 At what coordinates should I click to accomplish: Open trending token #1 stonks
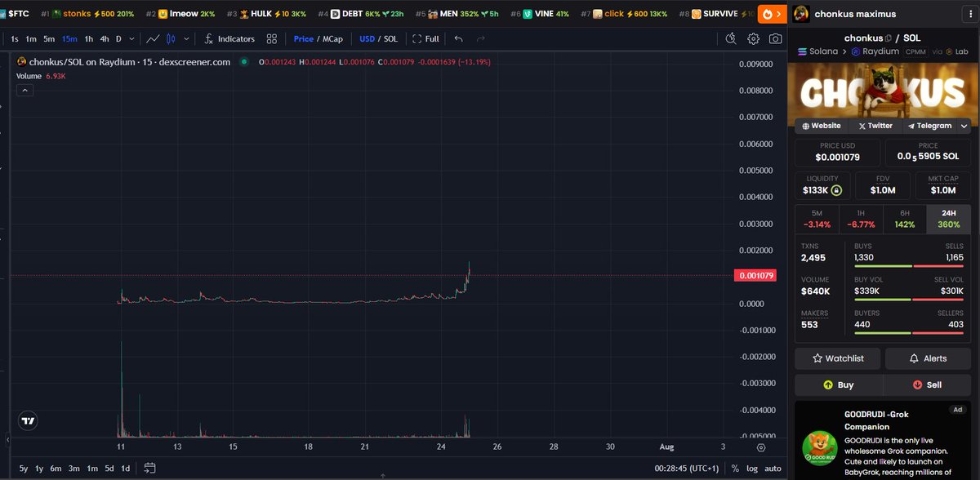pyautogui.click(x=88, y=14)
